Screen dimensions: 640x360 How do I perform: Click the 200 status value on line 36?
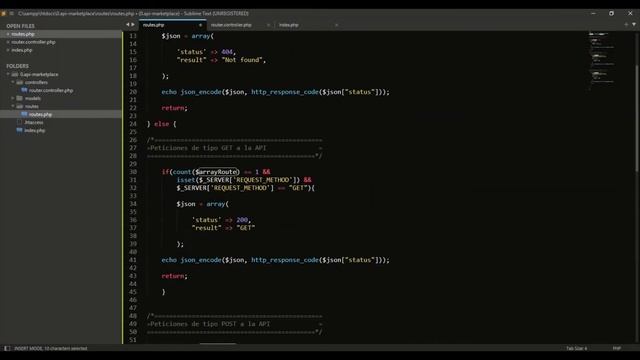242,220
